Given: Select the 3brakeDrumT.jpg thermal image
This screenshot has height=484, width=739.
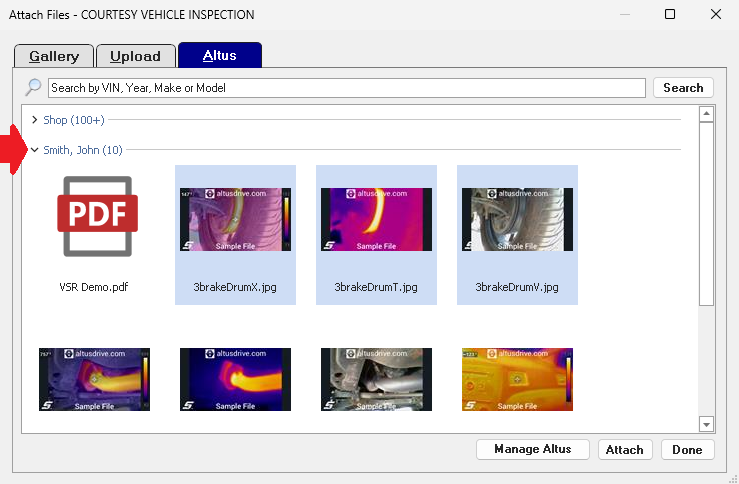Looking at the screenshot, I should point(375,219).
